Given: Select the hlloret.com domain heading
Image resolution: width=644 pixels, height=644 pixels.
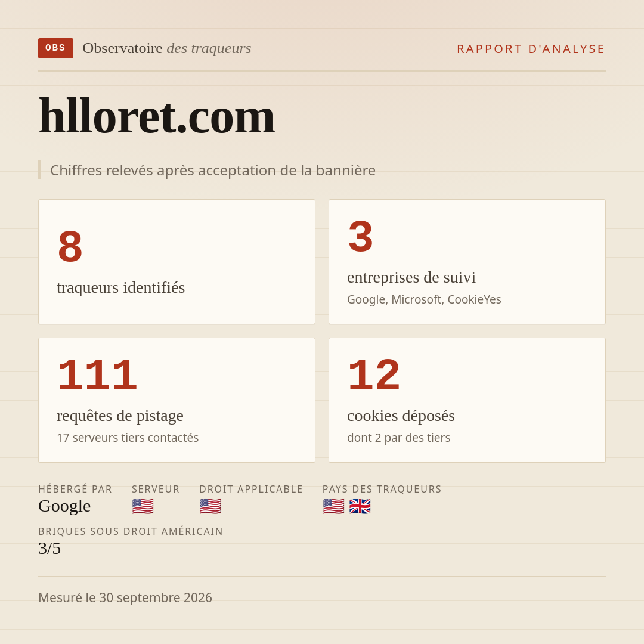Looking at the screenshot, I should click(156, 116).
